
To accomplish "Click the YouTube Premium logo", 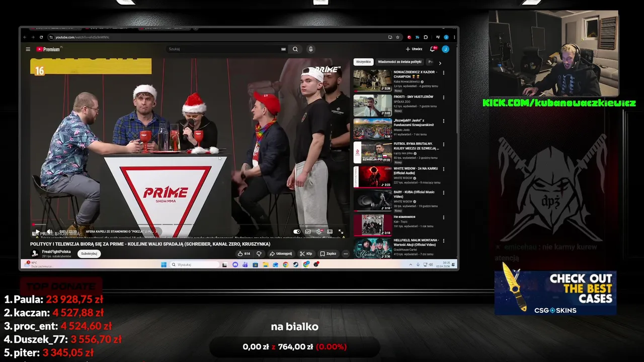I will pos(48,49).
